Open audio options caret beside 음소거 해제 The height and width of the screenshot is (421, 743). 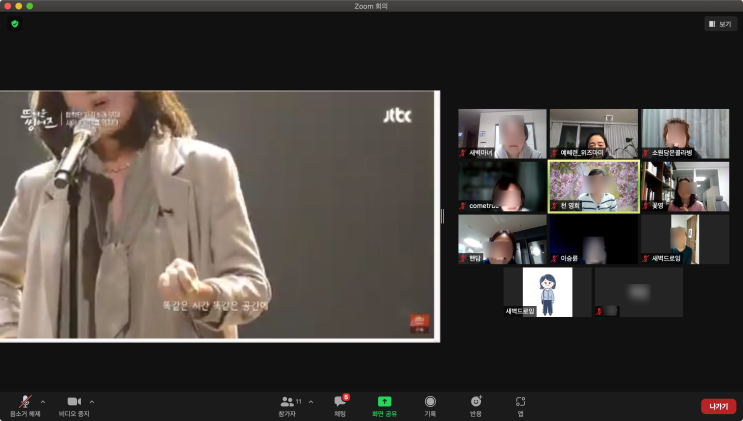click(x=43, y=402)
